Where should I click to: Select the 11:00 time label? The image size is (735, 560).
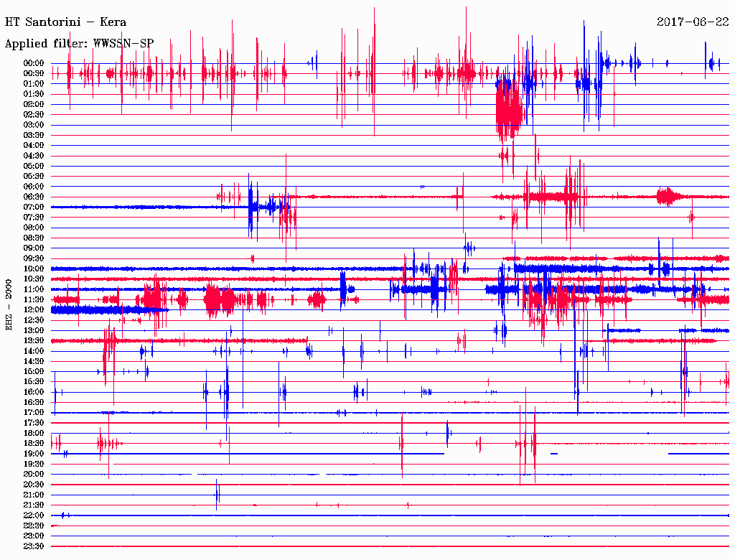click(34, 289)
